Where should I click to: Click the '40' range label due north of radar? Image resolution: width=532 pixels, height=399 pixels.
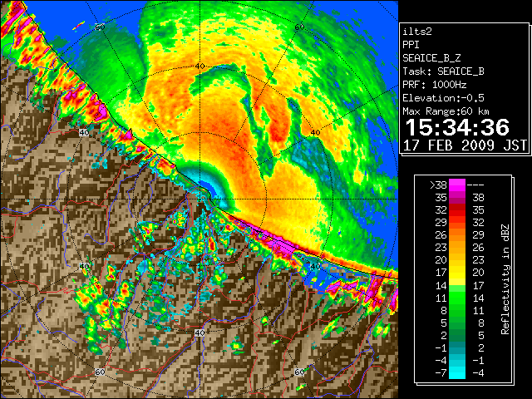coord(199,66)
